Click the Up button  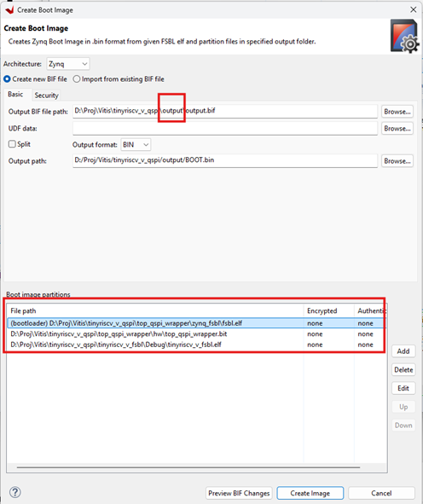pos(403,407)
